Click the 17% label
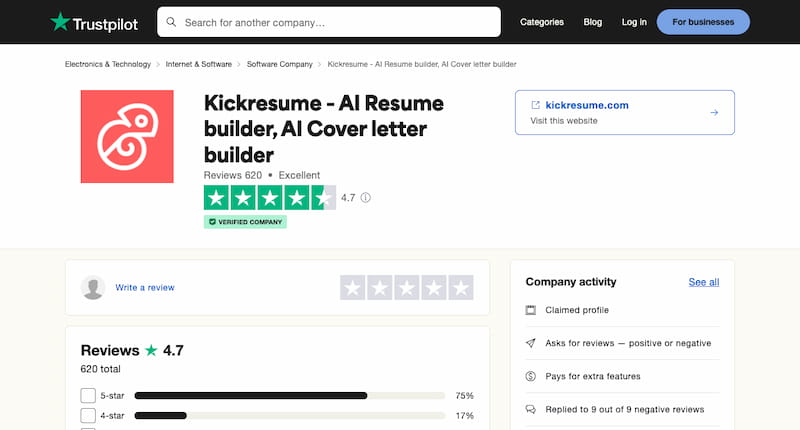Viewport: 800px width, 430px height. click(464, 416)
